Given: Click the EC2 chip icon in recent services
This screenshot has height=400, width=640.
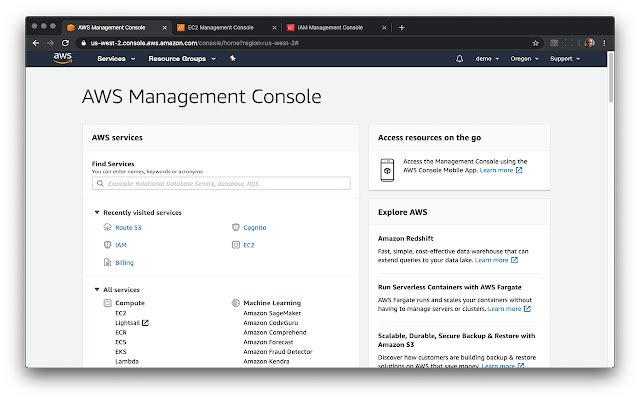Looking at the screenshot, I should pos(236,245).
